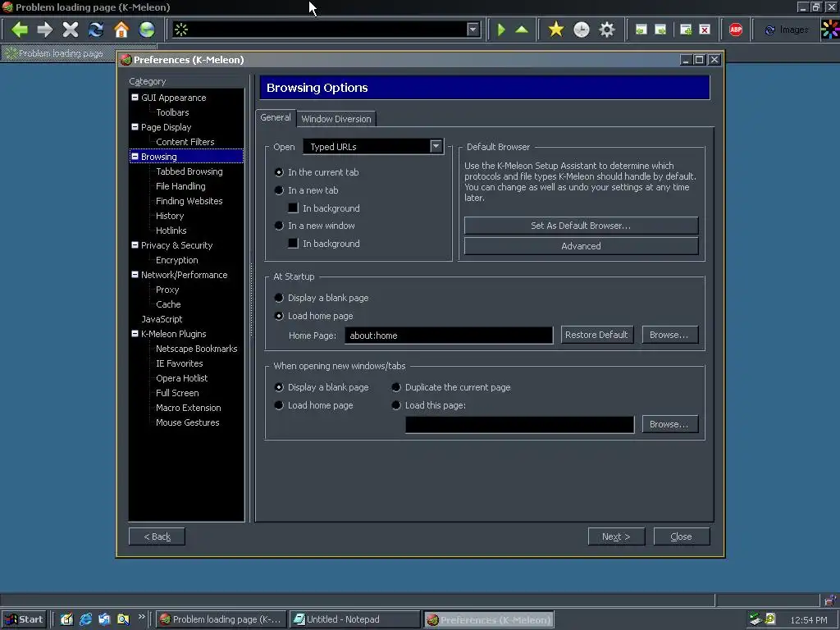This screenshot has height=630, width=840.
Task: Click Browse next to Load this page field
Action: pyautogui.click(x=669, y=424)
